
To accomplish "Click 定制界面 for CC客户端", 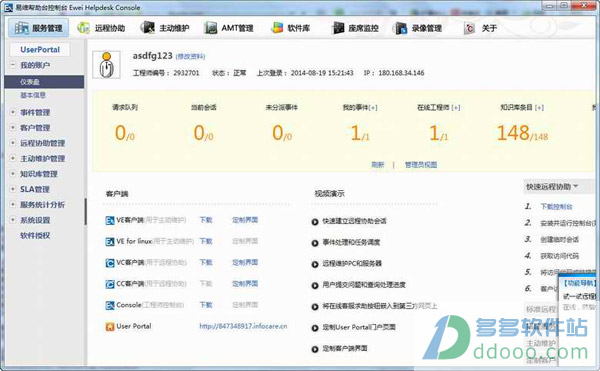I will [245, 283].
